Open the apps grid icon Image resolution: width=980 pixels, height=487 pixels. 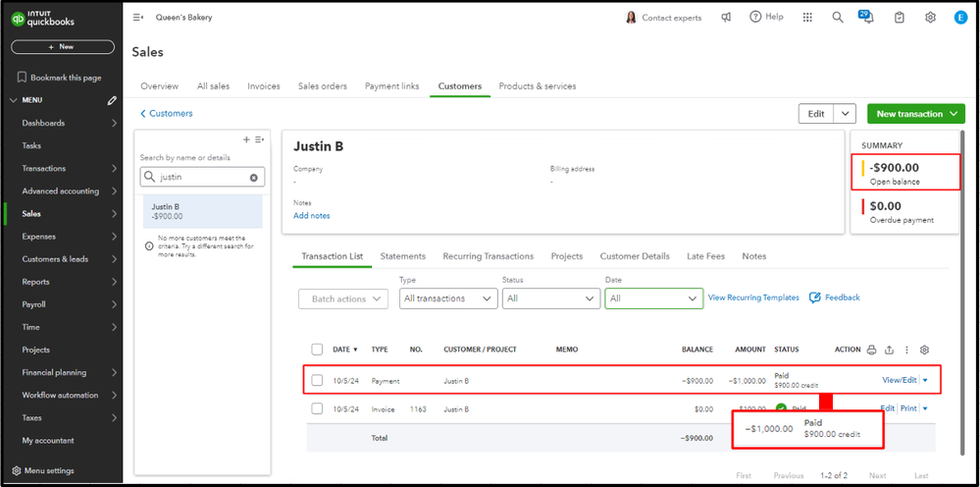click(807, 18)
